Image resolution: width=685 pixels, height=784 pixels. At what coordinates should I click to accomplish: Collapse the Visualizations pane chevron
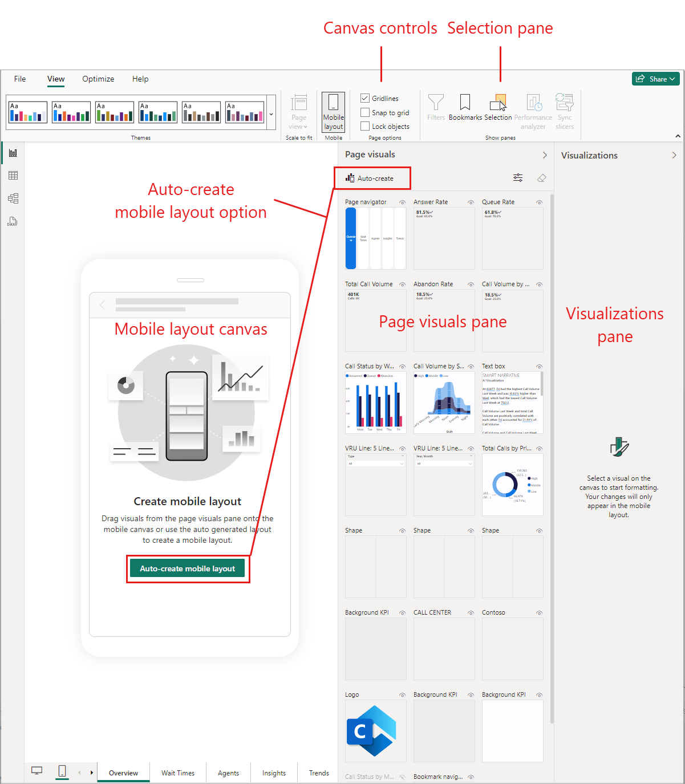coord(674,155)
